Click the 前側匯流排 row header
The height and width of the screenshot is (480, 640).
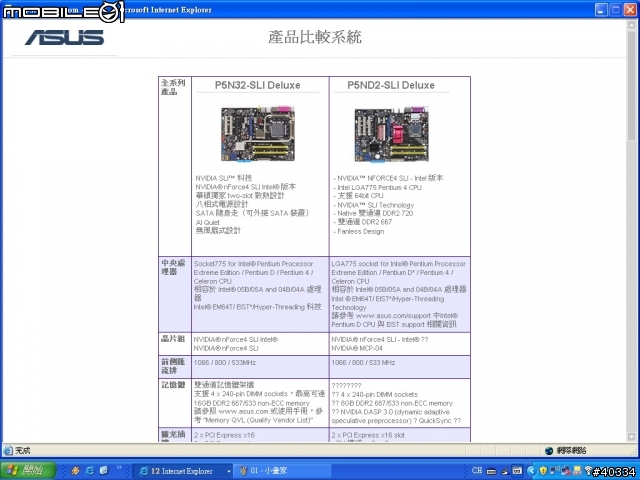(173, 366)
